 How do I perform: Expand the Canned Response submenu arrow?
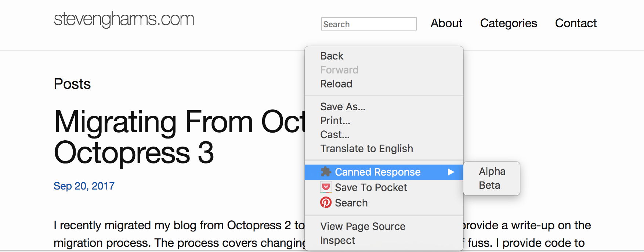click(451, 172)
